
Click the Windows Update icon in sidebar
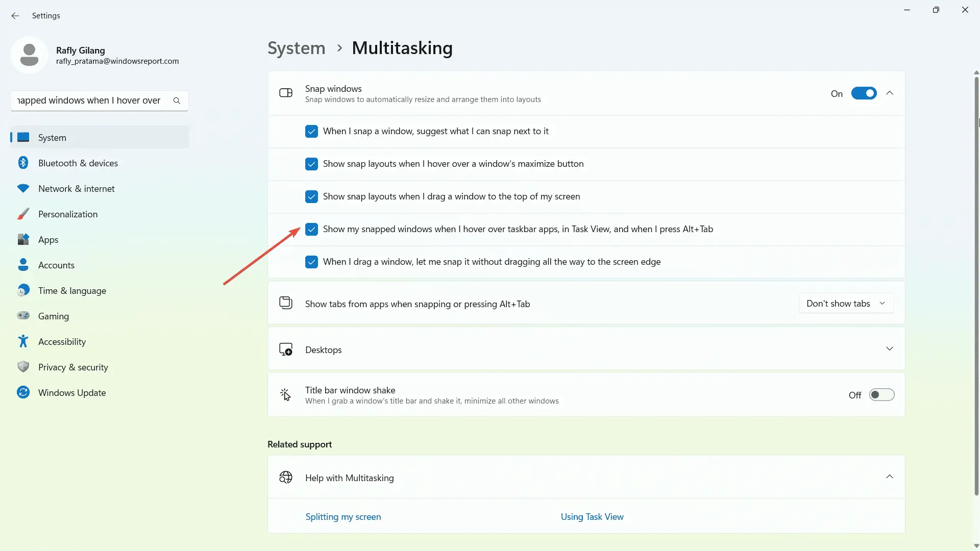[x=24, y=392]
